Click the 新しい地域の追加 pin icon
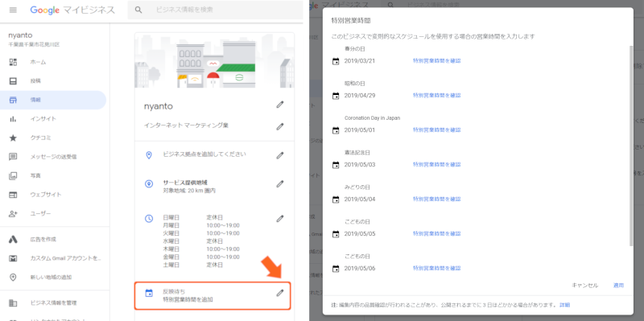 pyautogui.click(x=13, y=277)
